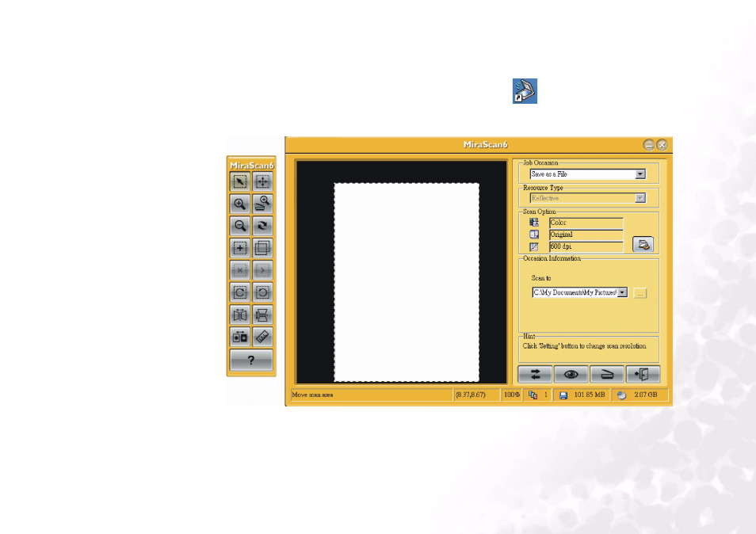Select the move scan area tool
This screenshot has height=534, width=756.
click(262, 181)
